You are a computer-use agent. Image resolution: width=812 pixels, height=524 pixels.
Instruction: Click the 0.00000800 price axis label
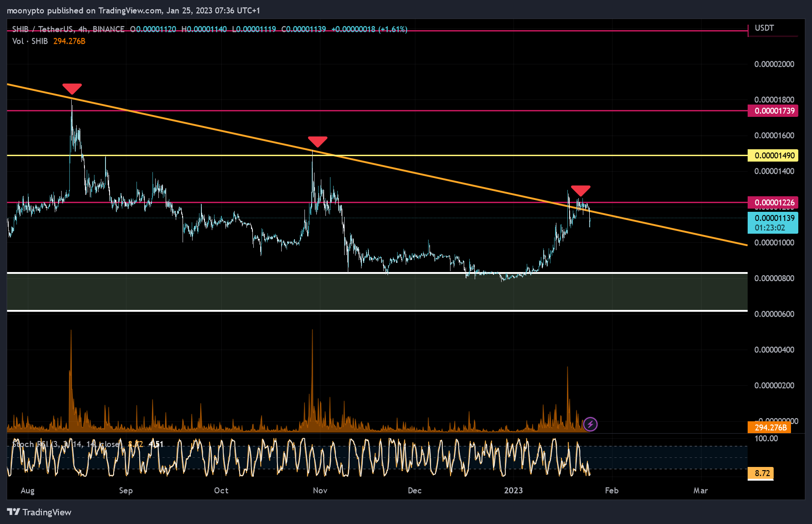[774, 278]
